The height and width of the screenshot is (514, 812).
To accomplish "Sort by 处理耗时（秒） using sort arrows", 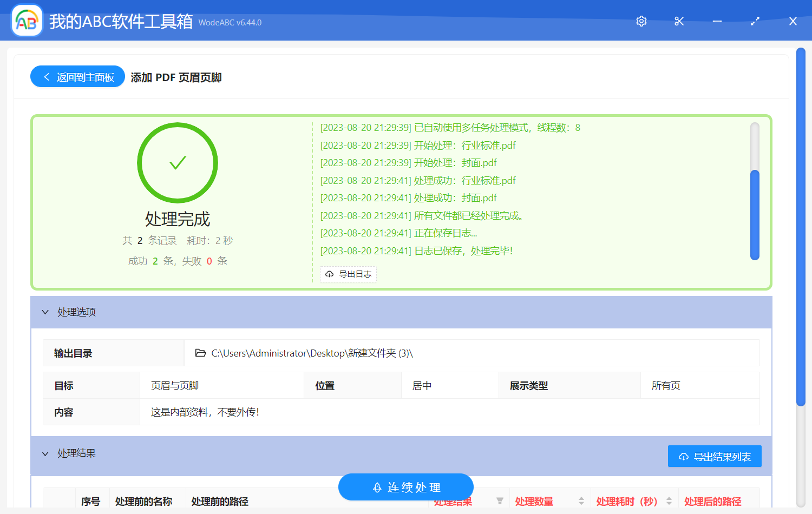I will [669, 501].
